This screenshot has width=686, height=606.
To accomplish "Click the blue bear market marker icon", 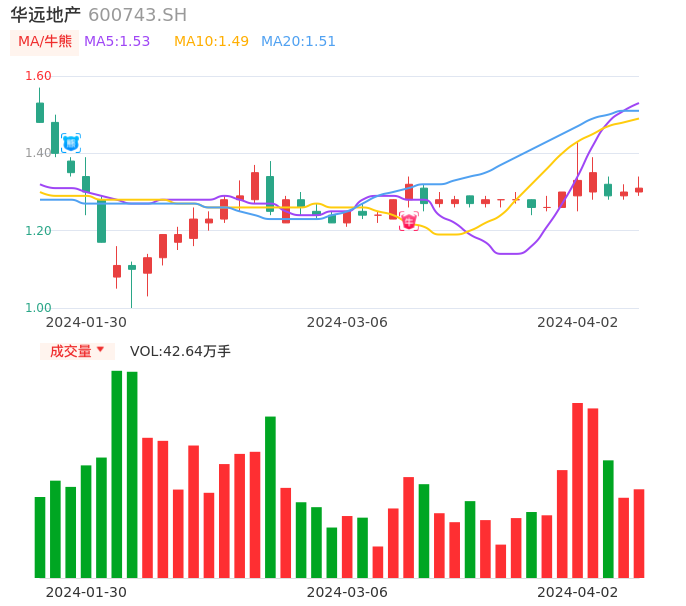I will pyautogui.click(x=71, y=143).
